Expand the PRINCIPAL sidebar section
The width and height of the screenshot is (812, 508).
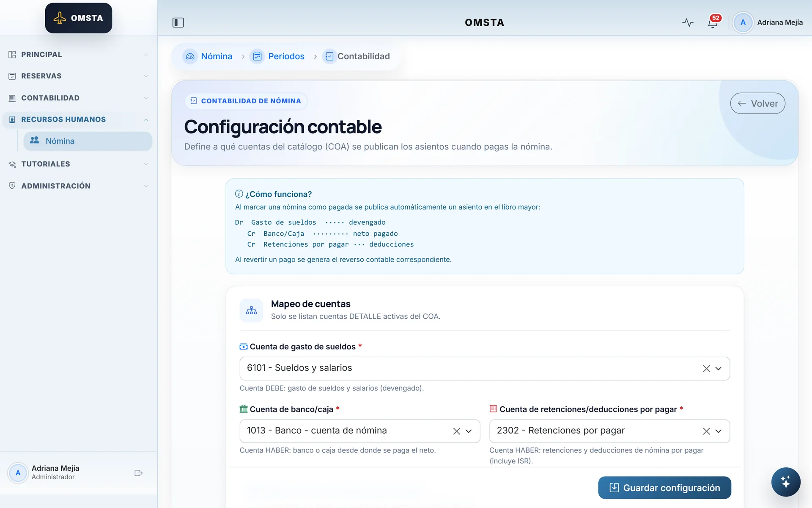click(79, 55)
